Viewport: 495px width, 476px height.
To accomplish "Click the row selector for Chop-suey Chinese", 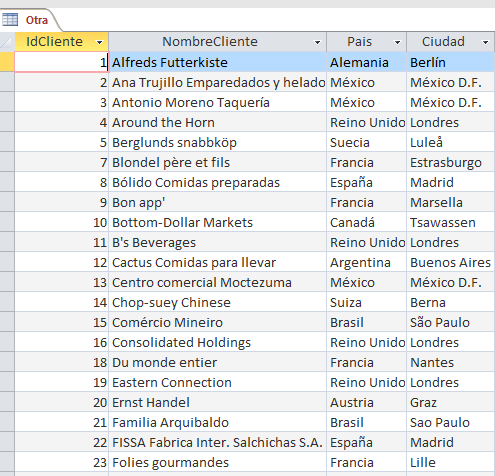I will (x=7, y=302).
